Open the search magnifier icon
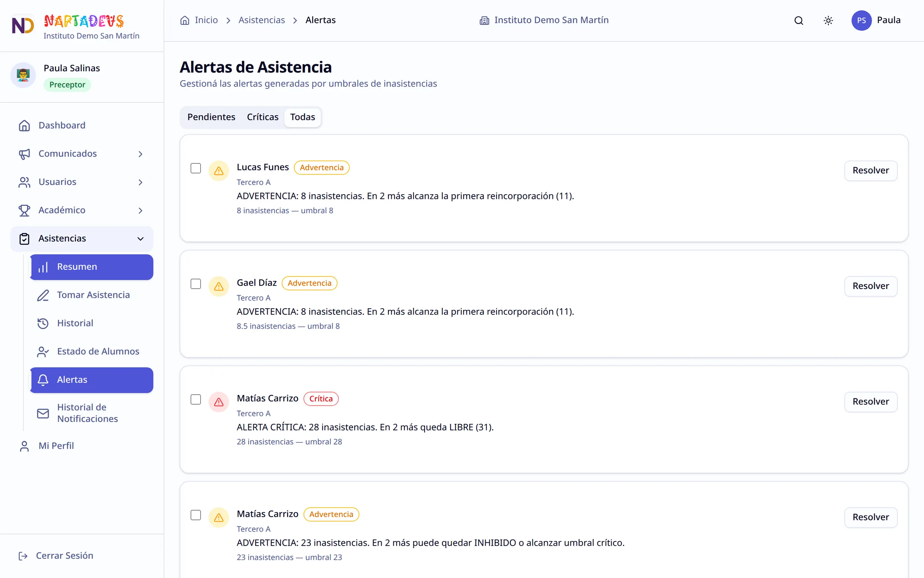 point(799,20)
